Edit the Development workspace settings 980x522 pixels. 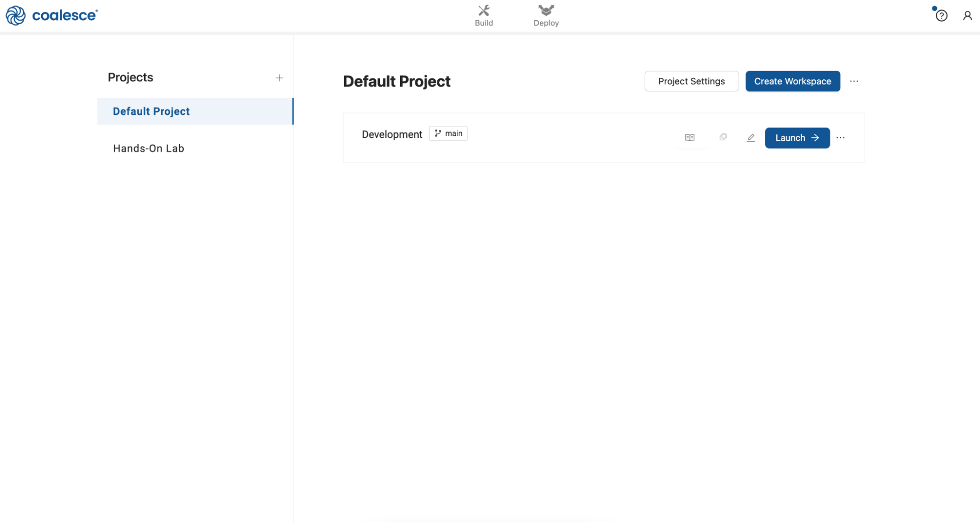click(x=751, y=137)
